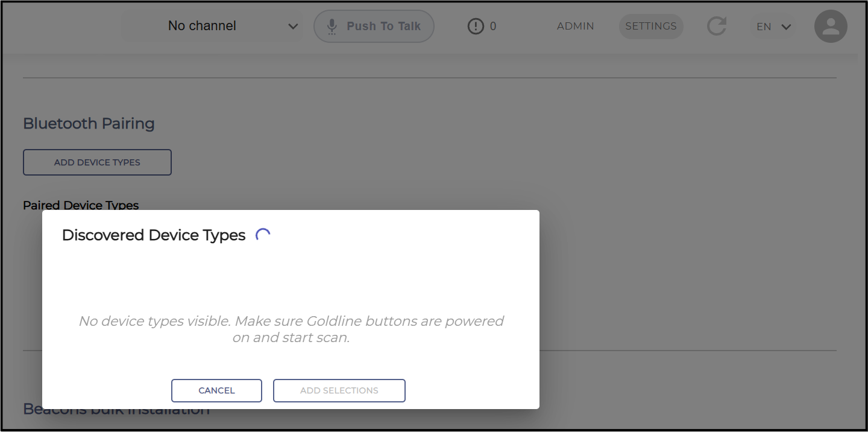Click the ADD DEVICE TYPES button

(x=97, y=162)
